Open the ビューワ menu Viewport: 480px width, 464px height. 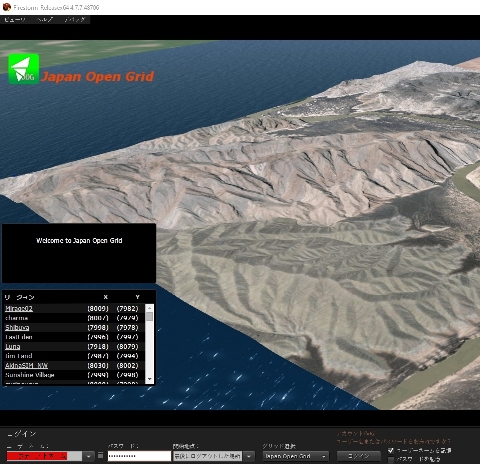pos(15,20)
